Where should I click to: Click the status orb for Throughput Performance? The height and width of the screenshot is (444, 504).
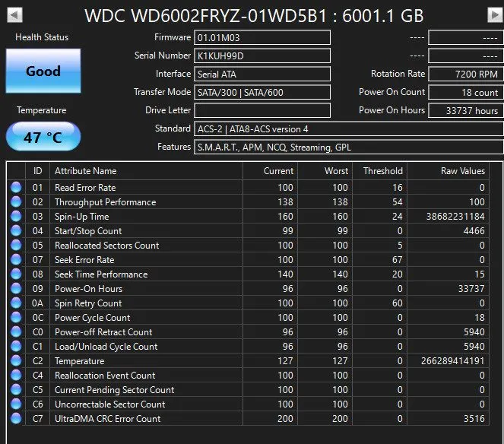(x=16, y=201)
